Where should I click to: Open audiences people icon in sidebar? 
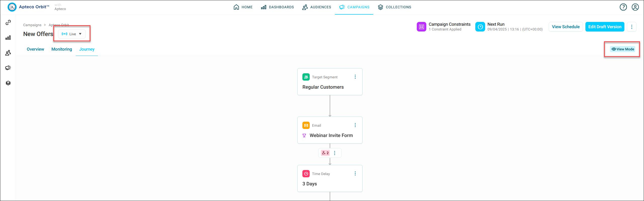pyautogui.click(x=8, y=53)
